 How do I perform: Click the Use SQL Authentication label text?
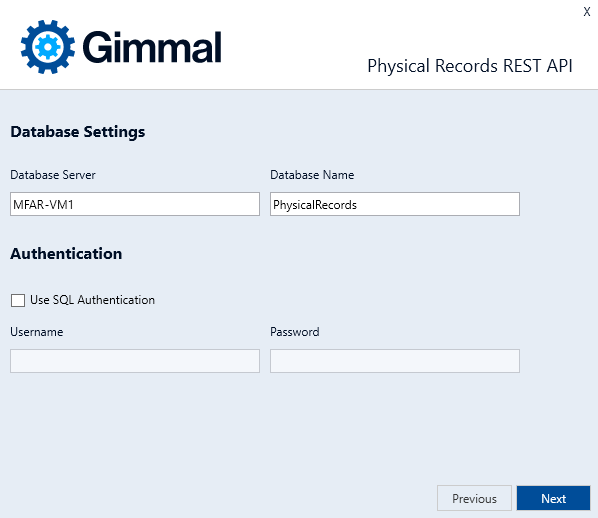pos(92,300)
